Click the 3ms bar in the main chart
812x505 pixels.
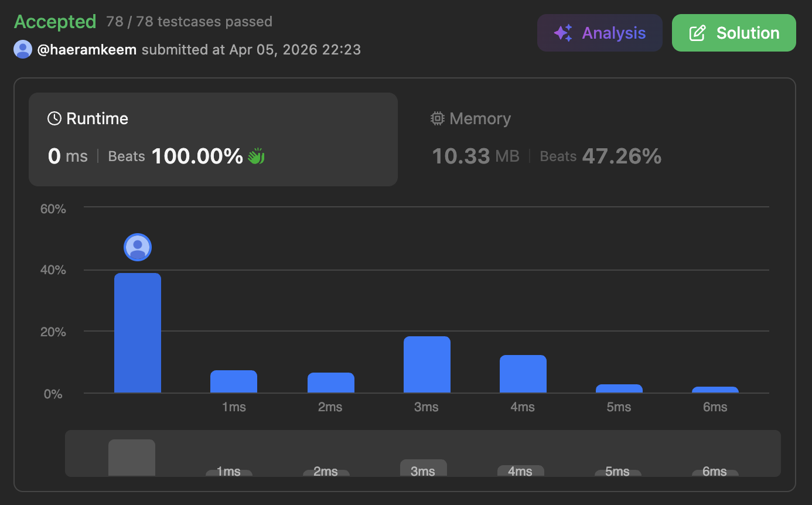pyautogui.click(x=427, y=364)
